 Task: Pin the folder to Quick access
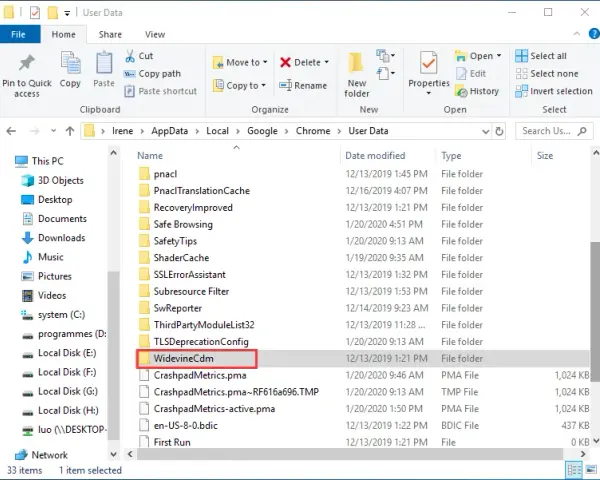tap(27, 75)
